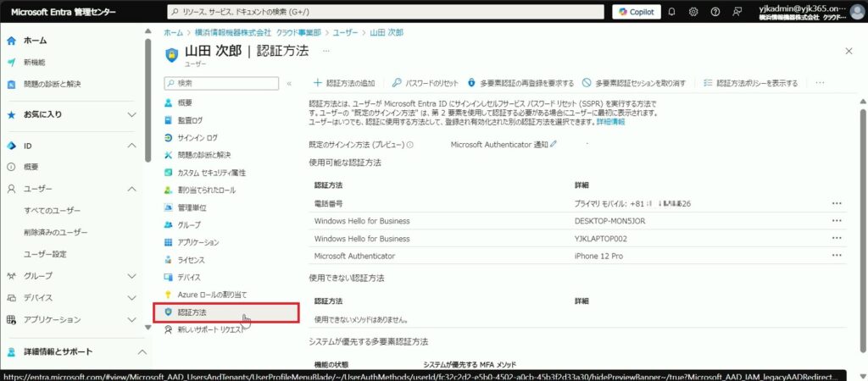
Task: Collapse the ID section chevron
Action: point(131,146)
